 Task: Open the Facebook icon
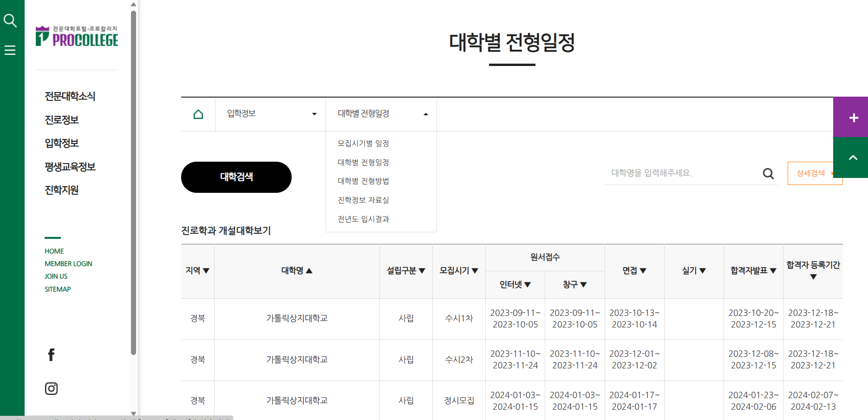pyautogui.click(x=51, y=355)
